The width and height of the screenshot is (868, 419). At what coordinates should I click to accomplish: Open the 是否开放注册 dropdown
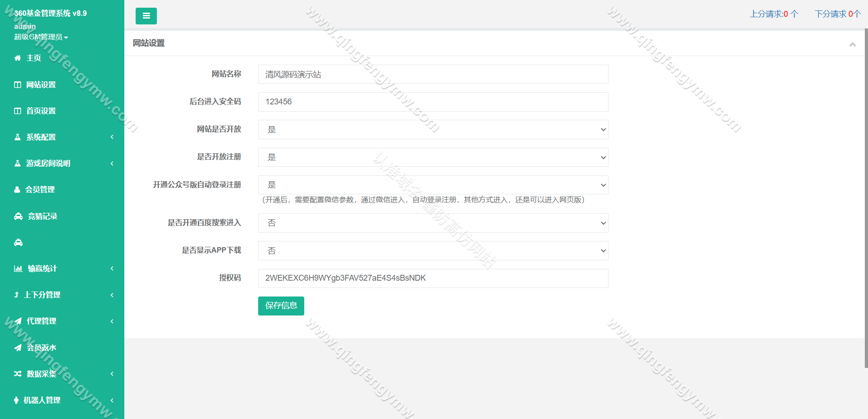(x=433, y=157)
